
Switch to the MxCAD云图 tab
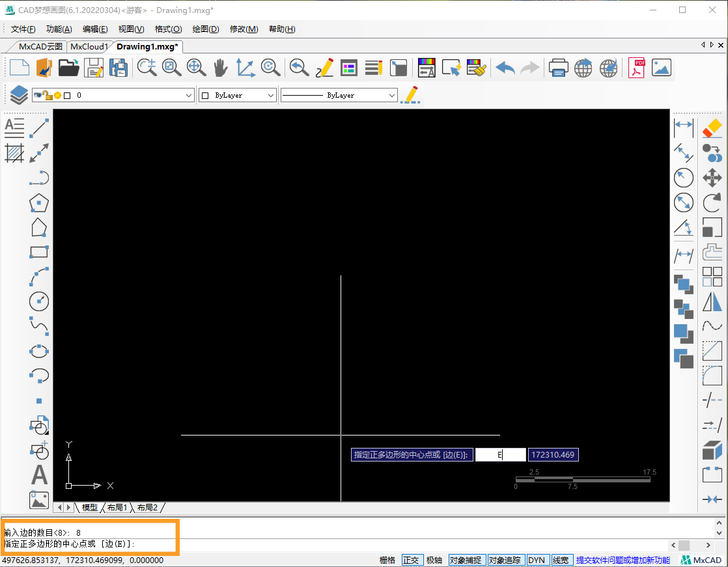[40, 46]
